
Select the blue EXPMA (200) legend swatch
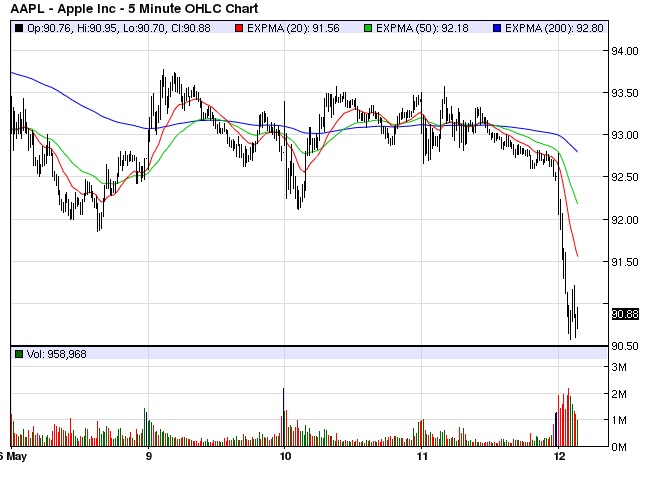click(x=497, y=28)
